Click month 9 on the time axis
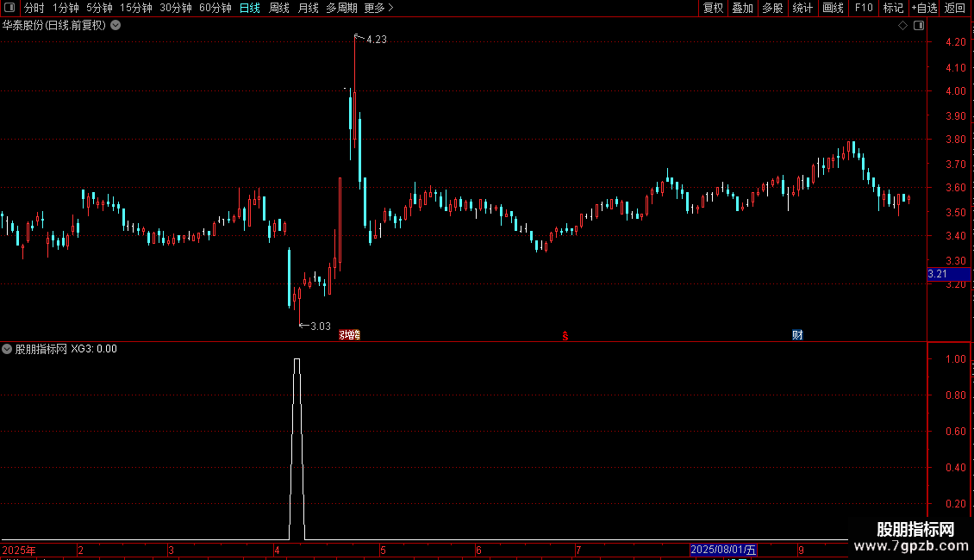Screen dimensions: 974x560 [x=802, y=550]
